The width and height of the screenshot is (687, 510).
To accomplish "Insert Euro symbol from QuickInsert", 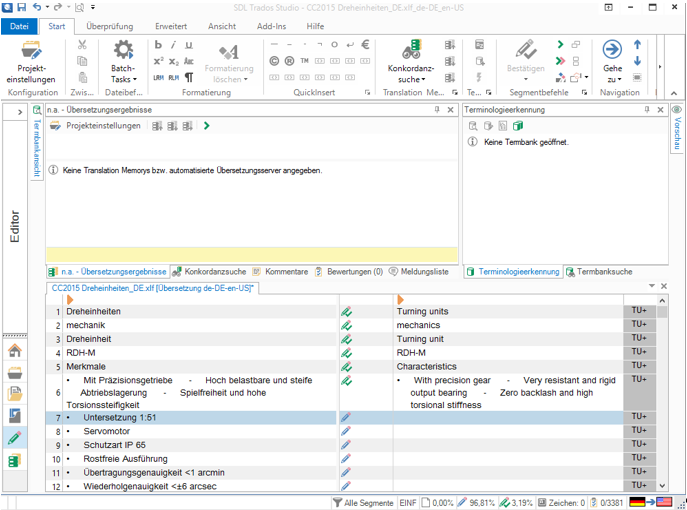I will click(x=365, y=44).
